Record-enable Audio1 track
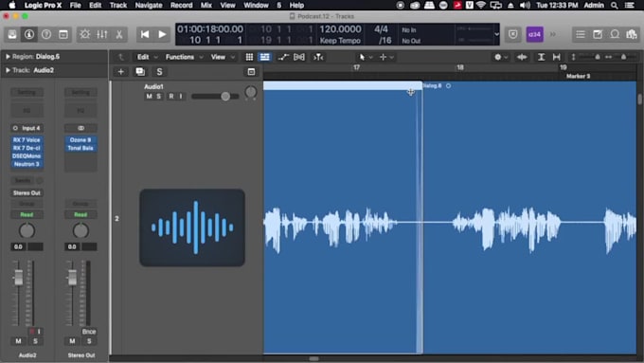This screenshot has width=644, height=363. tap(171, 96)
